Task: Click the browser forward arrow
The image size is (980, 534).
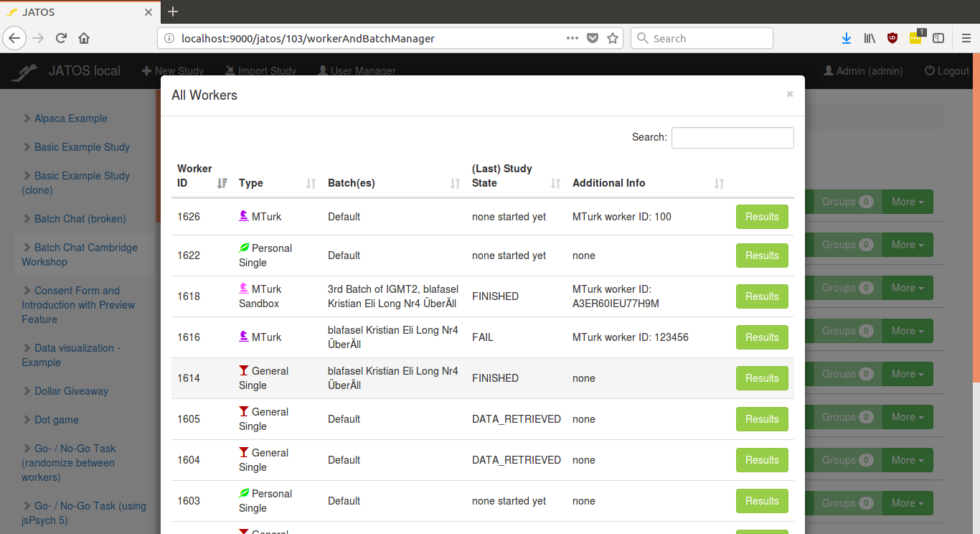Action: point(38,38)
